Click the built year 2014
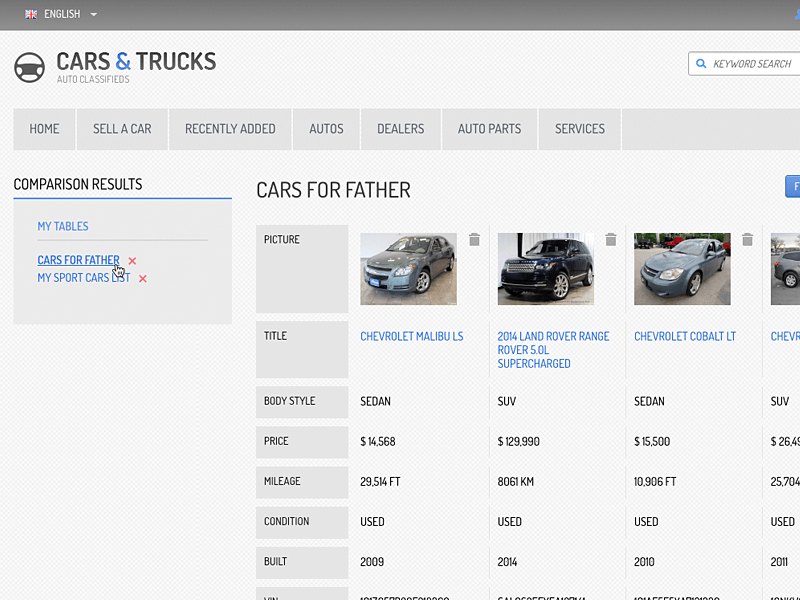 coord(507,562)
